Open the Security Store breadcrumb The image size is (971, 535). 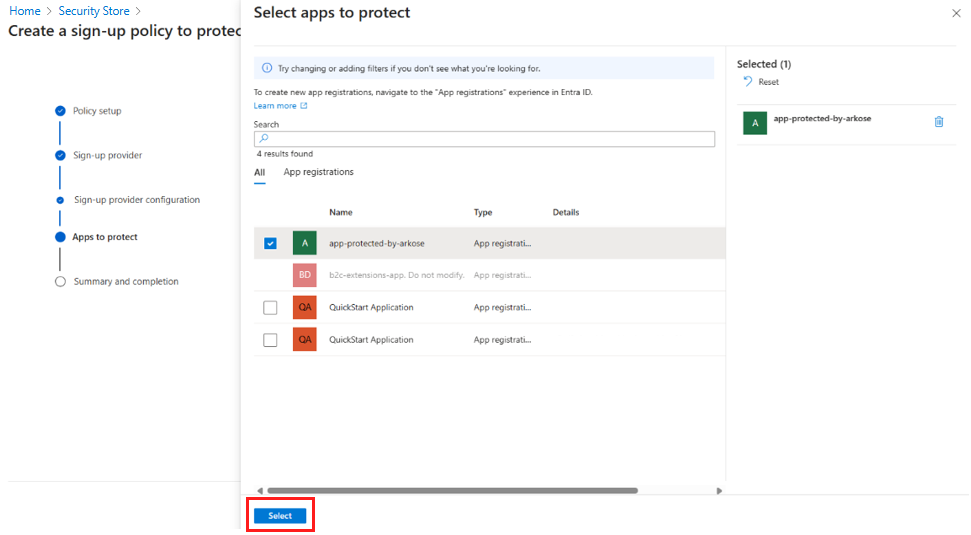(94, 11)
